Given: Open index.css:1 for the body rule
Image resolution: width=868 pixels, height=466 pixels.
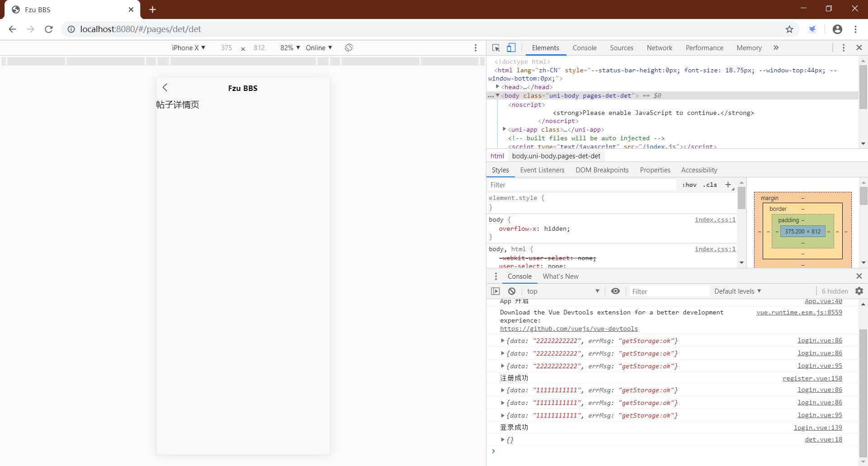Looking at the screenshot, I should pos(715,219).
